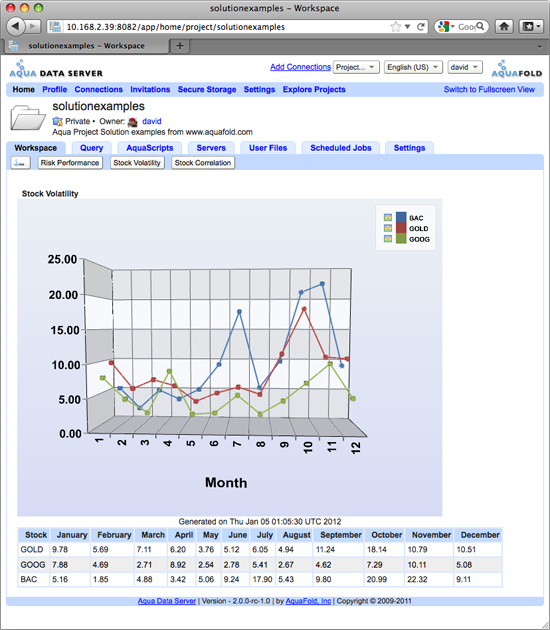550x630 pixels.
Task: Click the browser address bar URL field
Action: coord(225,27)
